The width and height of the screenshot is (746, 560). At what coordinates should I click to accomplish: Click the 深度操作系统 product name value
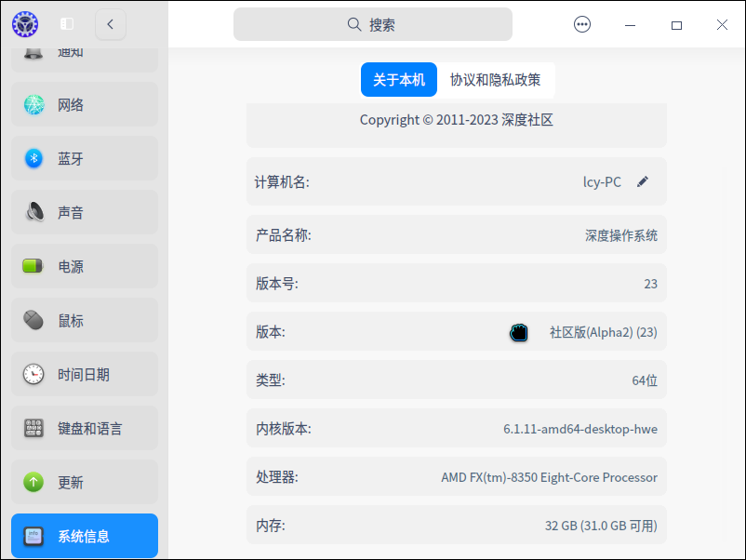coord(620,235)
